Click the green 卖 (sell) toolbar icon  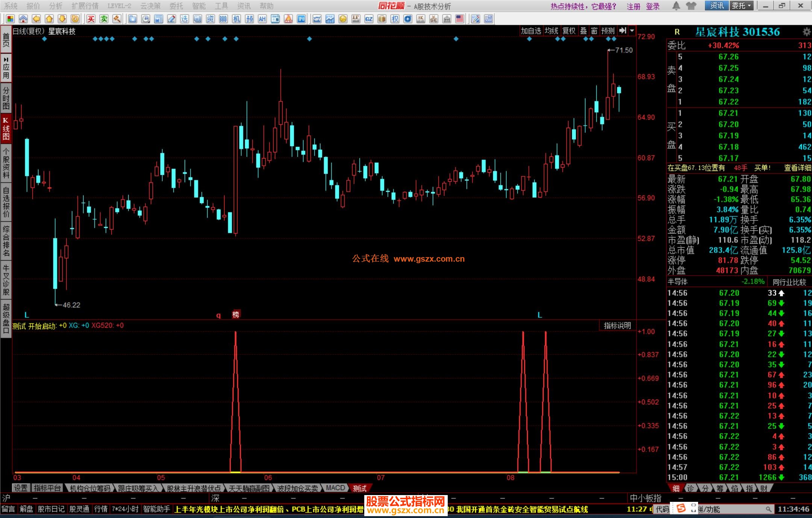pos(104,19)
